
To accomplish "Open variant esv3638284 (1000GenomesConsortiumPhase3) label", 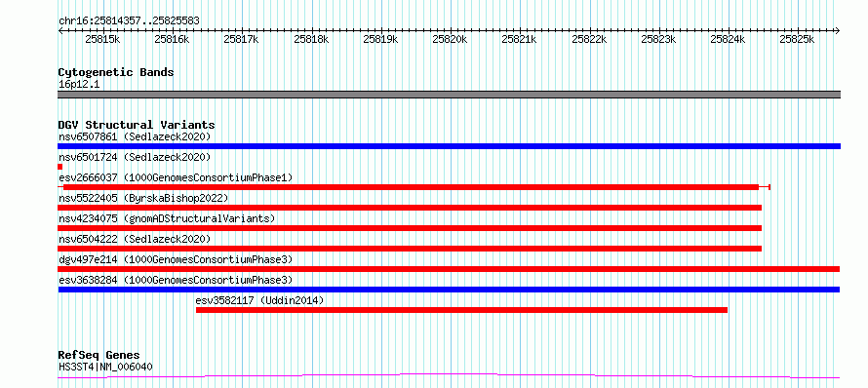I will [176, 280].
